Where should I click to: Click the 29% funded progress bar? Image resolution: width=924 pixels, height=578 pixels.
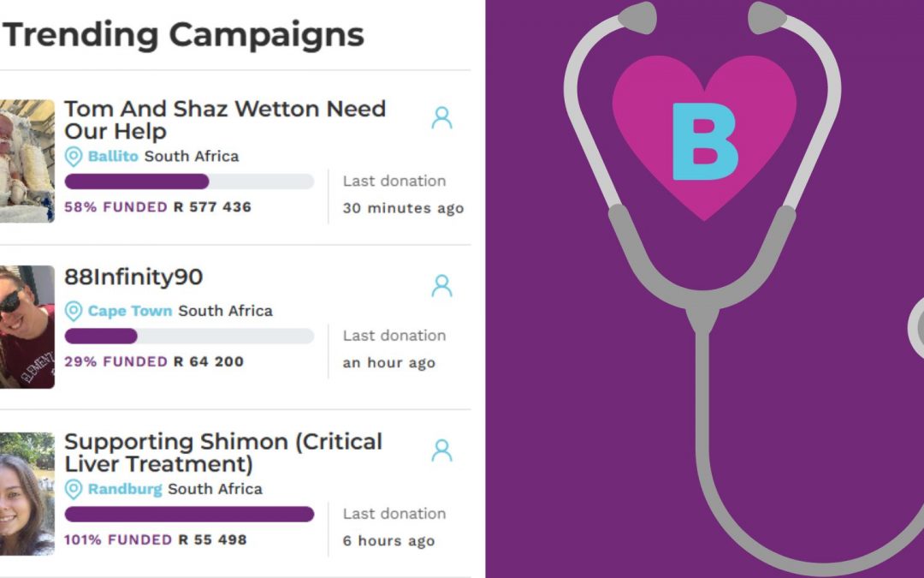[189, 336]
